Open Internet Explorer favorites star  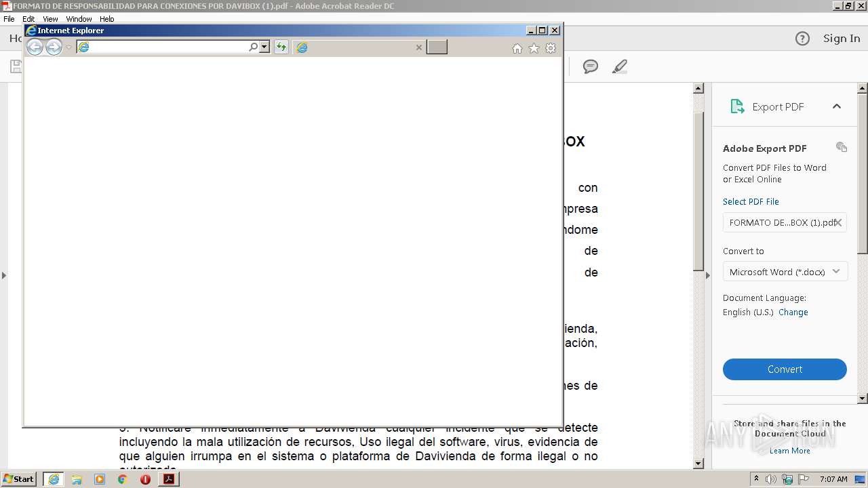[x=534, y=48]
